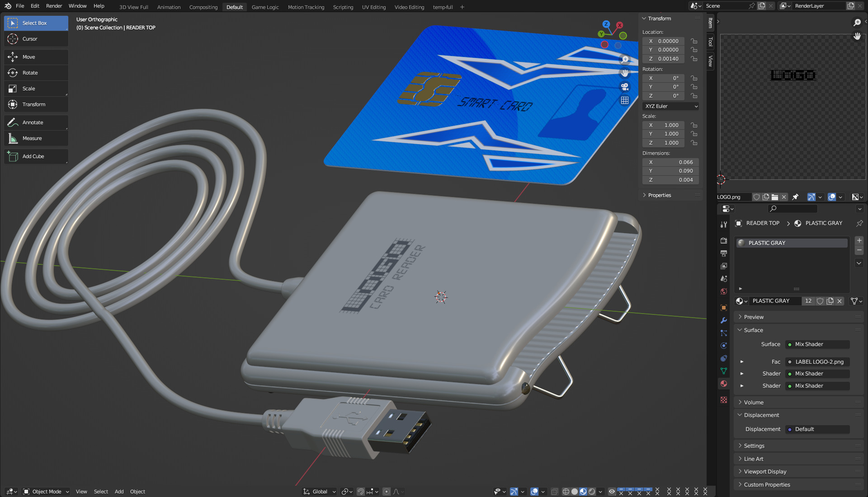Unlink the LOGO.png image with X
This screenshot has width=868, height=497.
tap(784, 197)
